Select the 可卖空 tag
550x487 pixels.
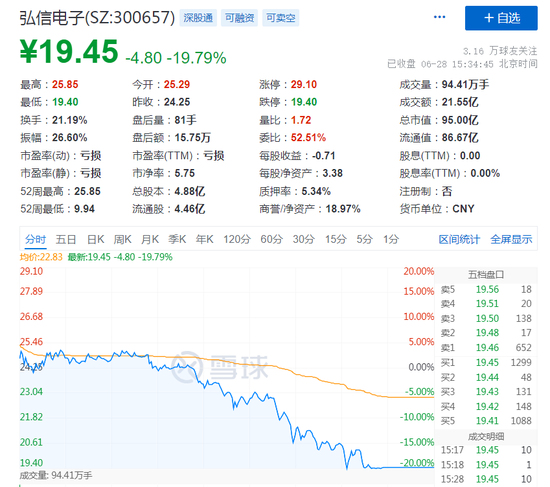coord(280,18)
